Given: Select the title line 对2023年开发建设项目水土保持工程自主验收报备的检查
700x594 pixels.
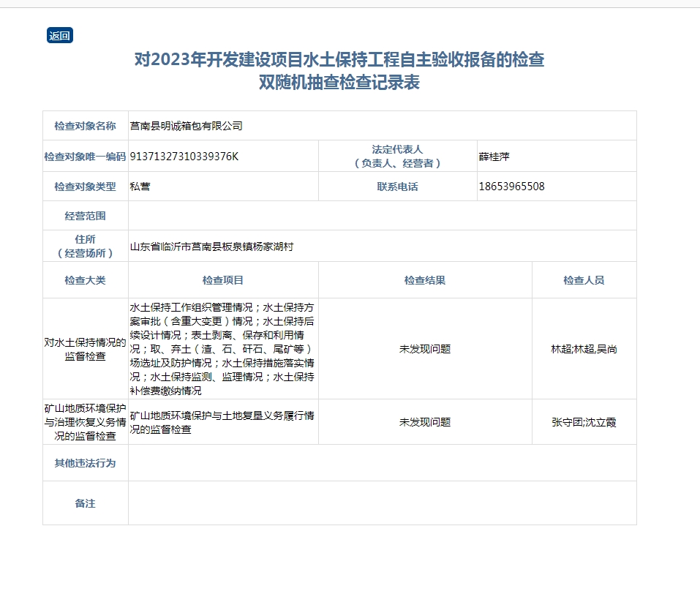Looking at the screenshot, I should pos(339,59).
